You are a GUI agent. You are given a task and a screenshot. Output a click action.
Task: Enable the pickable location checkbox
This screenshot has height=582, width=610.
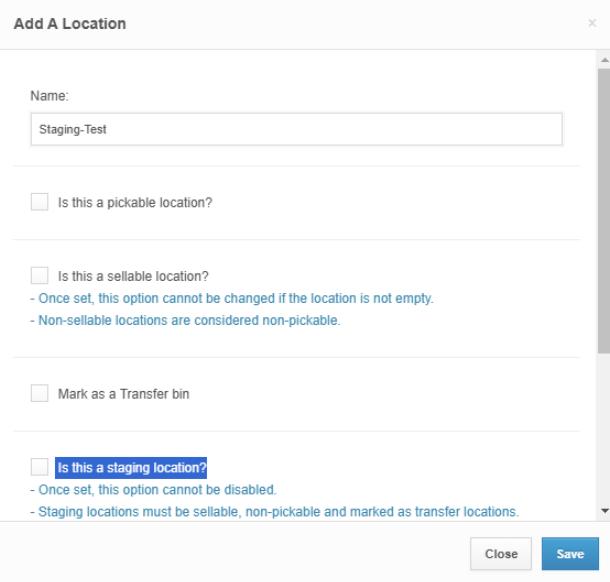[x=40, y=202]
